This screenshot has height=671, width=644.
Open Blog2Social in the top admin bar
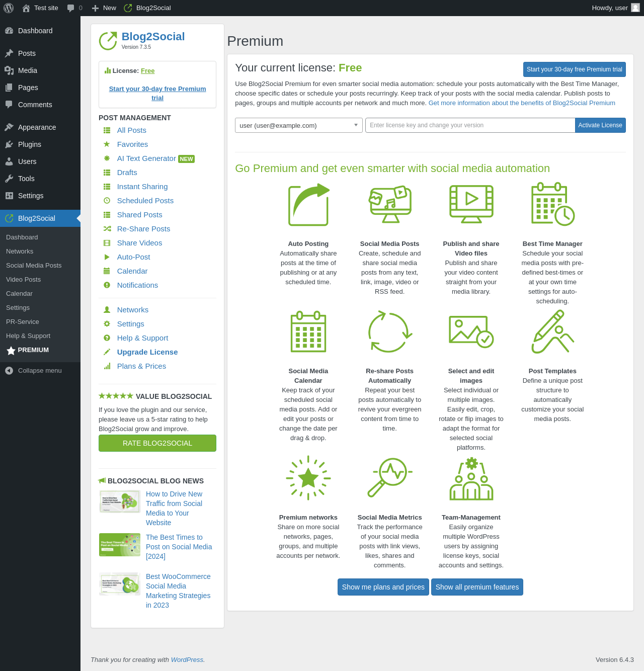147,8
